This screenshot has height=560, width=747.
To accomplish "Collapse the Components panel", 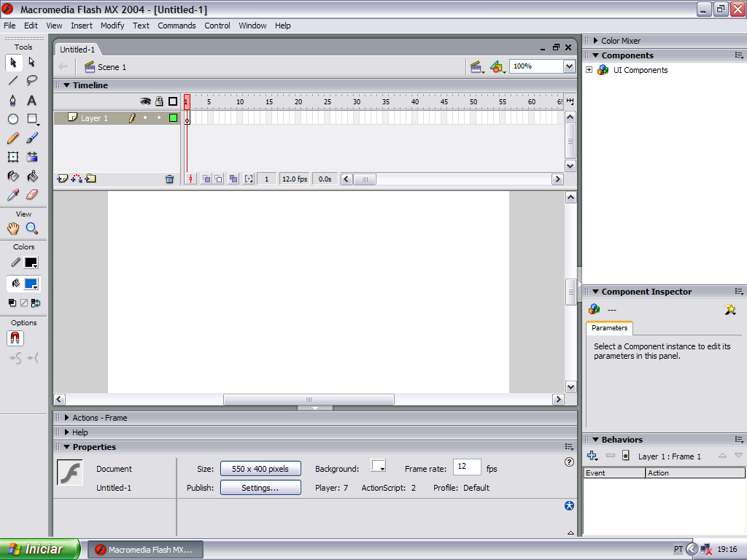I will click(x=595, y=55).
